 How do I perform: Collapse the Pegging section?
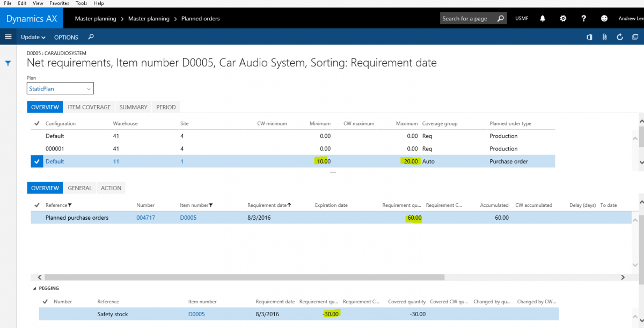35,288
